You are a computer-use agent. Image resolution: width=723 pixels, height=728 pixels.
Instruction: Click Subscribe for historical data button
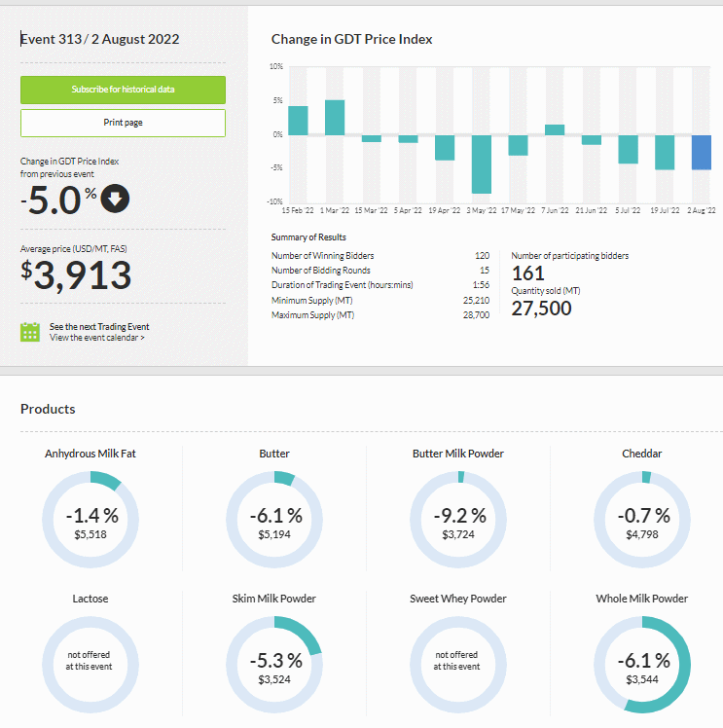coord(123,90)
